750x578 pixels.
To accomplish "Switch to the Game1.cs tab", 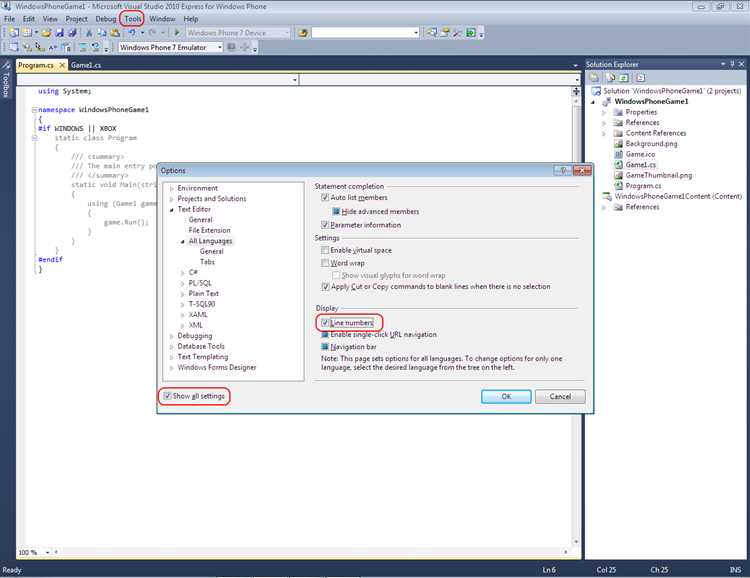I will coord(86,65).
